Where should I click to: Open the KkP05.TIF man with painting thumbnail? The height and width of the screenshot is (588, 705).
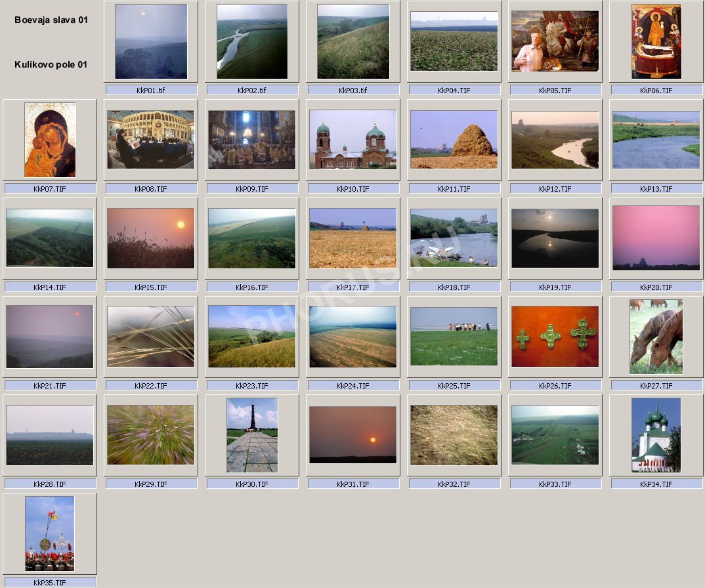click(x=555, y=41)
